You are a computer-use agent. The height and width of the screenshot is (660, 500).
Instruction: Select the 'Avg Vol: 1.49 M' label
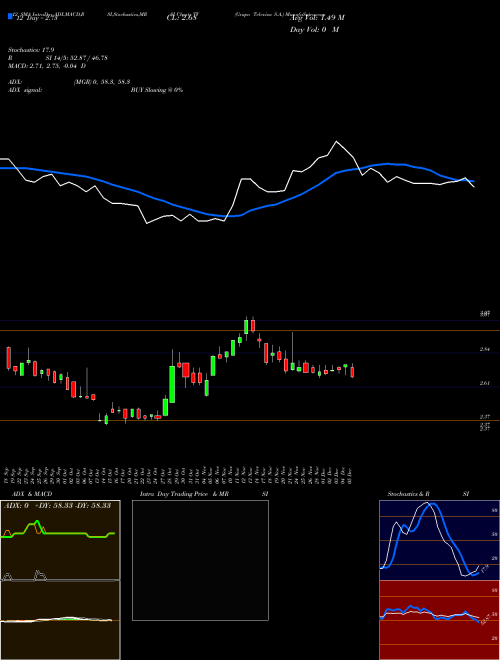[317, 18]
